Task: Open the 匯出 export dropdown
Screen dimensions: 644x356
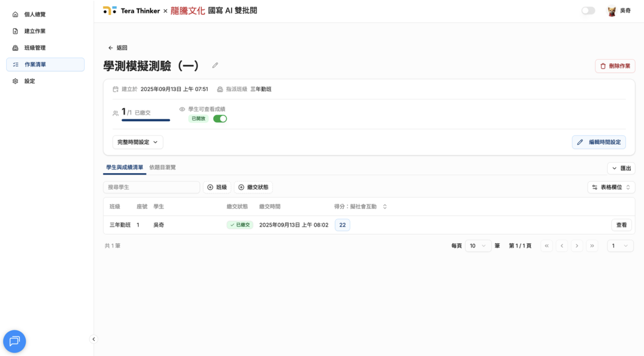Action: 621,168
